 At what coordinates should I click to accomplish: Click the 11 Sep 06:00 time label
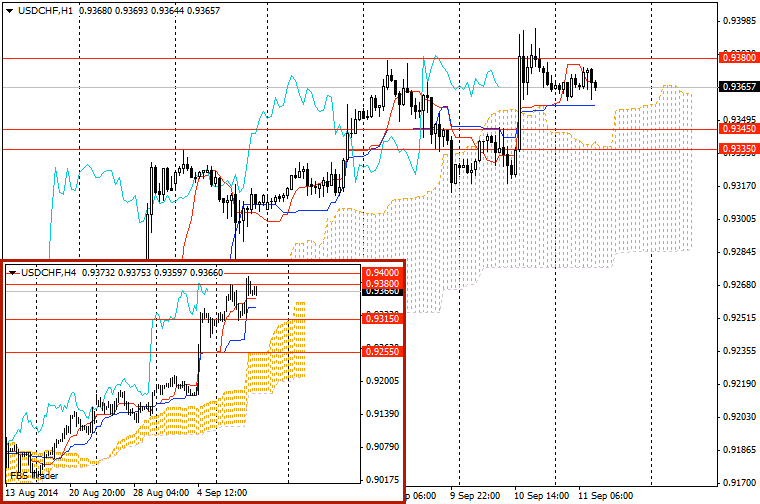[x=605, y=494]
